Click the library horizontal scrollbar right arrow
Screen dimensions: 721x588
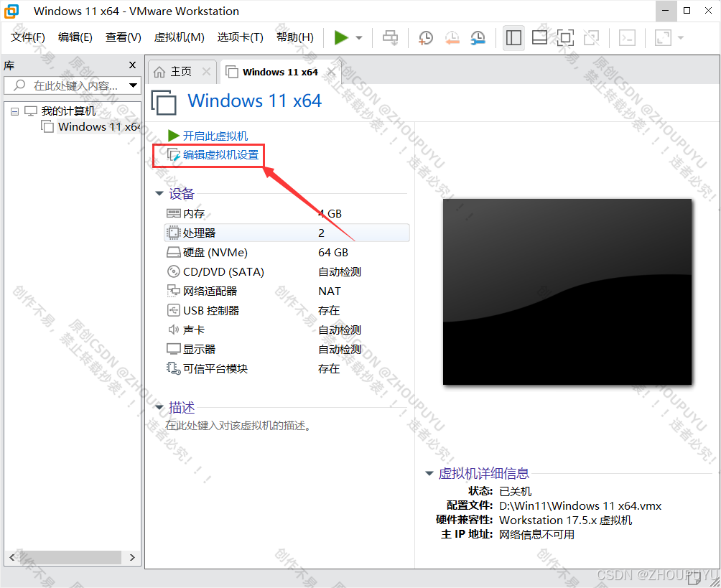point(132,557)
